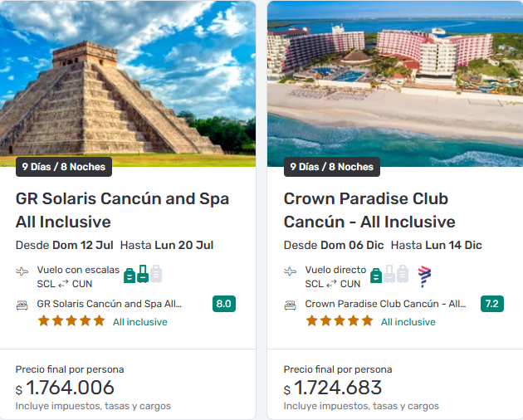The image size is (523, 420).
Task: Click the 8.0 rating badge
Action: click(x=224, y=304)
